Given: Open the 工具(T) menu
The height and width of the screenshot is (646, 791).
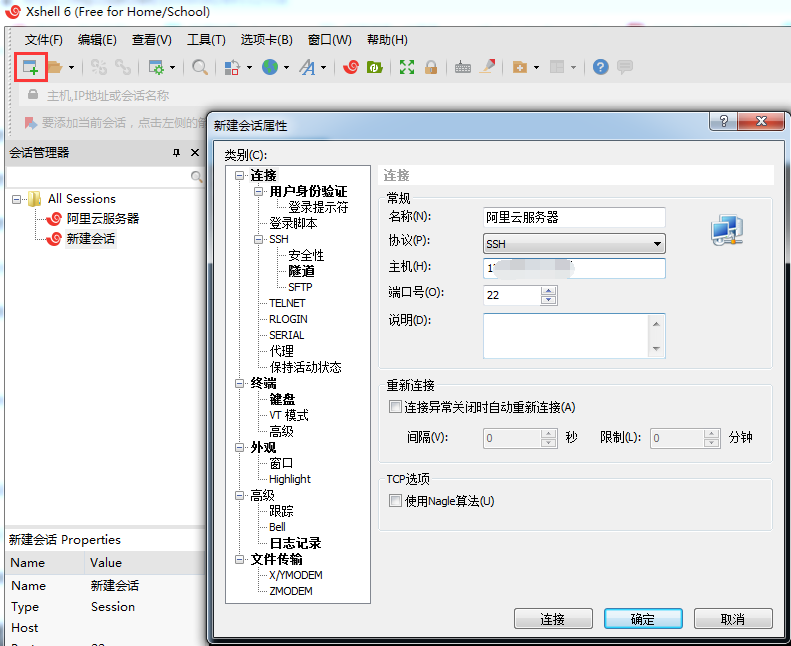Looking at the screenshot, I should coord(206,40).
